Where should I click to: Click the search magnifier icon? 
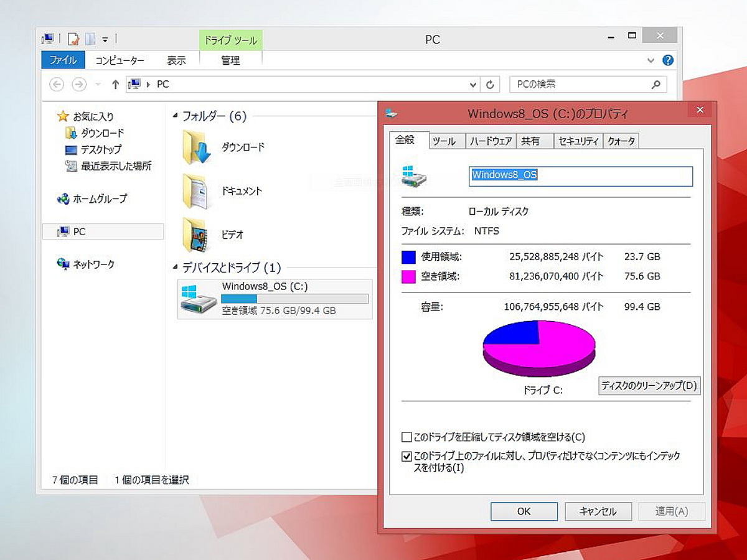click(x=655, y=84)
